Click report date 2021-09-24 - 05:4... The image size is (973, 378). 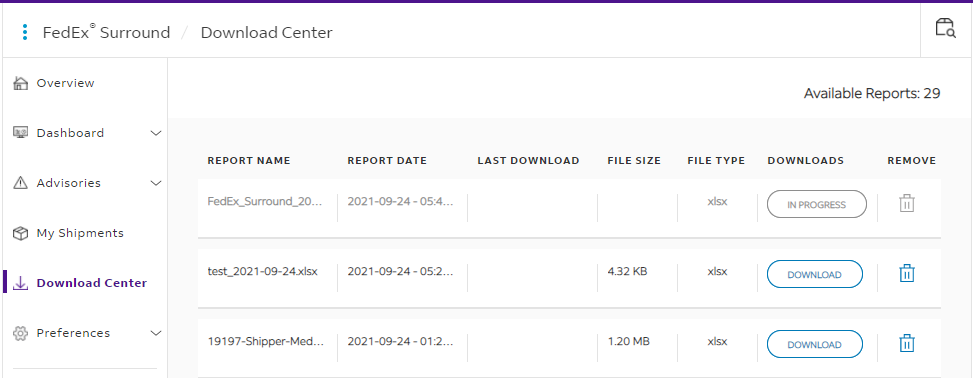[400, 202]
